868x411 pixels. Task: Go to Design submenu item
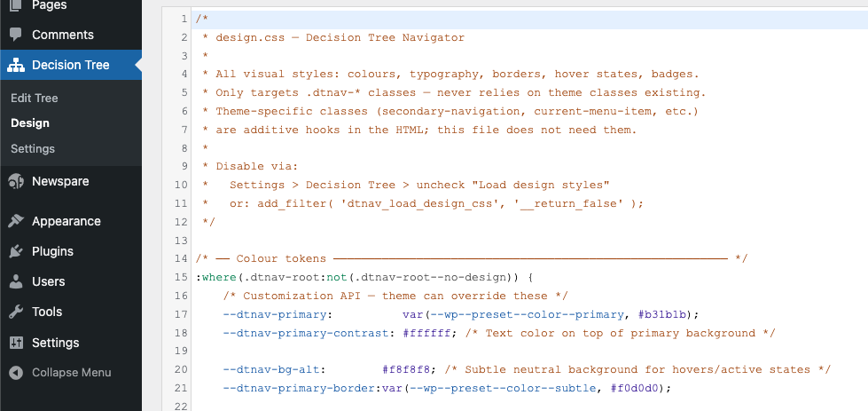tap(30, 123)
